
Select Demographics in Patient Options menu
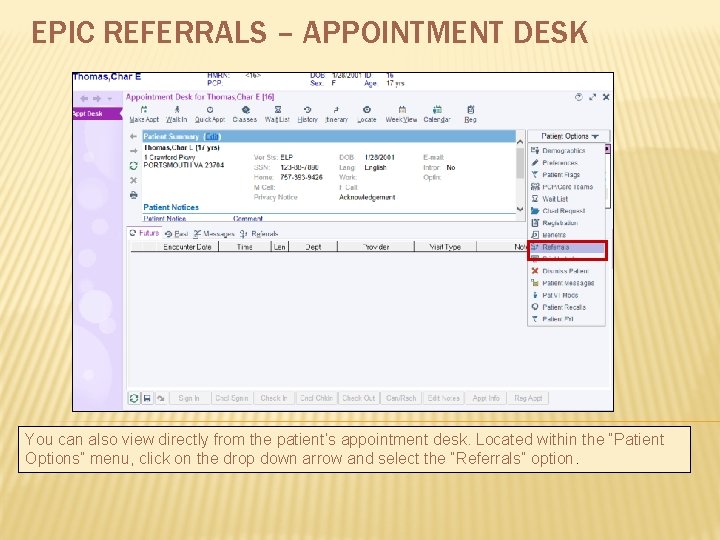coord(563,151)
